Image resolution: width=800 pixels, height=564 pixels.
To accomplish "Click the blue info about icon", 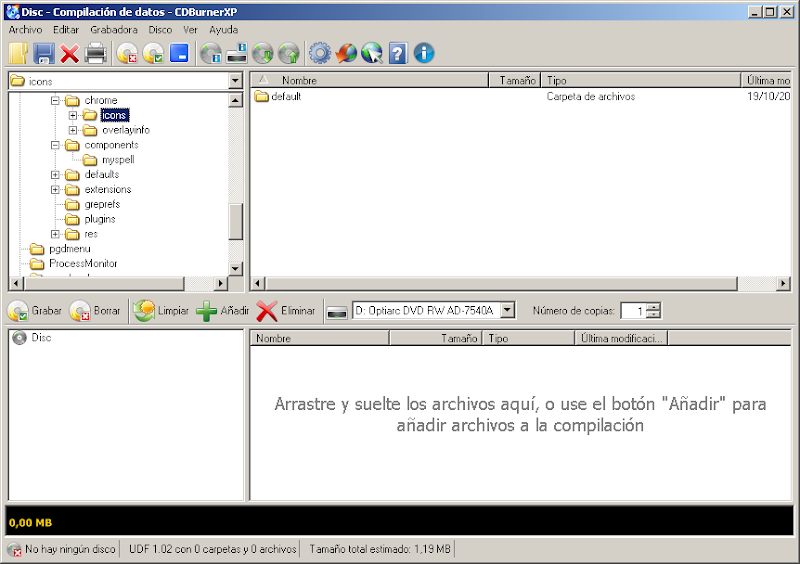I will coord(424,53).
